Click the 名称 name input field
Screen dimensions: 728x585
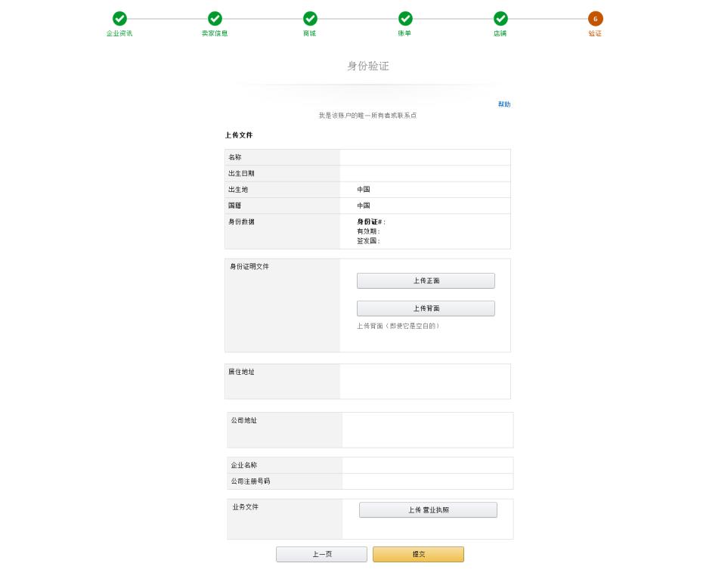pos(426,157)
